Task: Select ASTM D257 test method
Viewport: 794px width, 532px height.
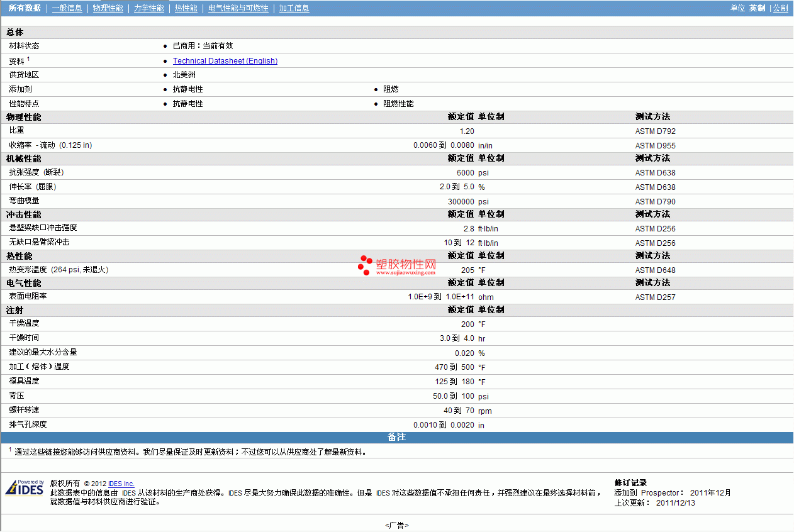Action: (x=656, y=297)
